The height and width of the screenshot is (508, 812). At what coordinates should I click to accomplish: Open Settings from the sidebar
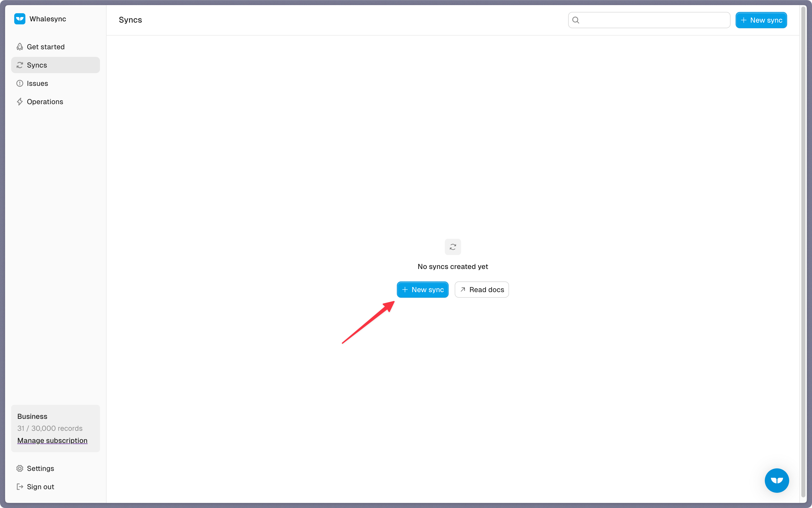(x=55, y=468)
